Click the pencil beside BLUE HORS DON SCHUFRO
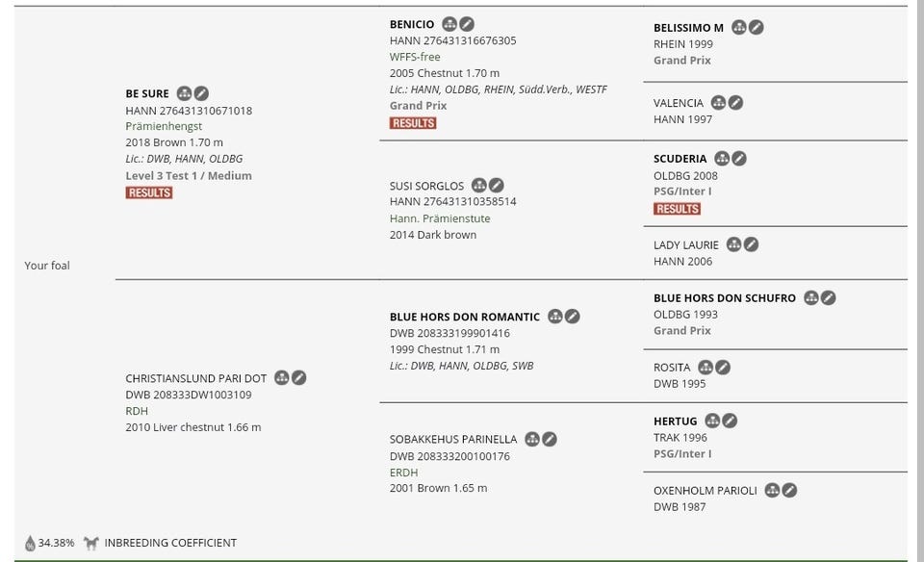The image size is (924, 562). pos(828,298)
